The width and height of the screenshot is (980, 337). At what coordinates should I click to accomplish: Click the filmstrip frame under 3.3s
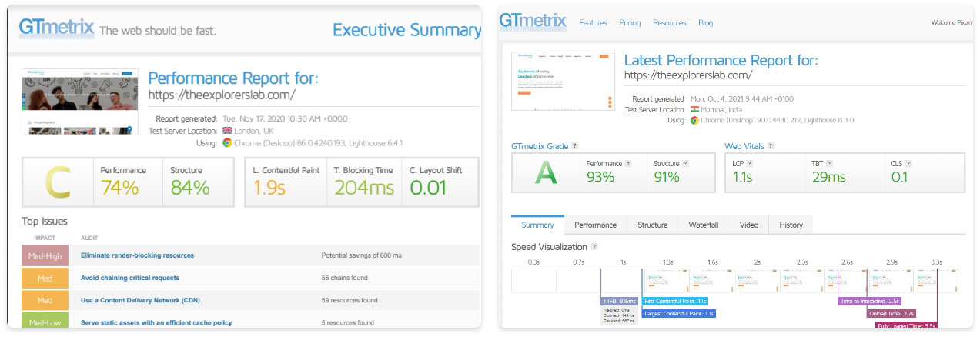coord(937,280)
